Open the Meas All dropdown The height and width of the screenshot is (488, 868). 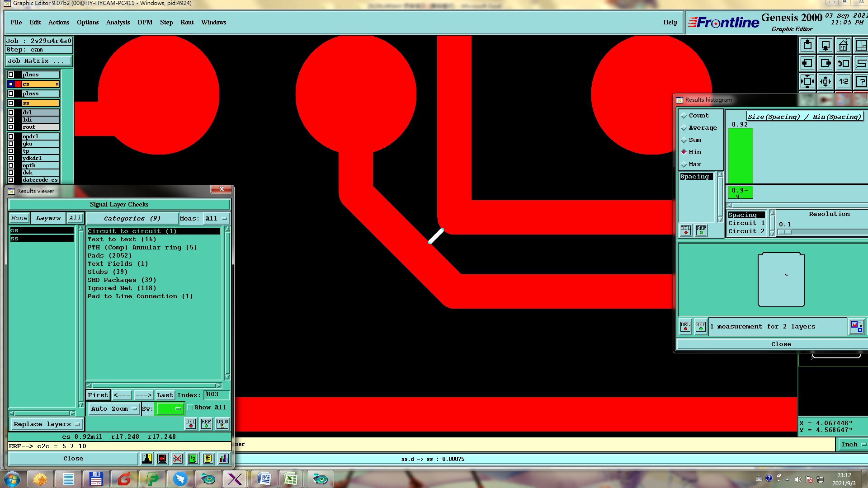tap(216, 219)
